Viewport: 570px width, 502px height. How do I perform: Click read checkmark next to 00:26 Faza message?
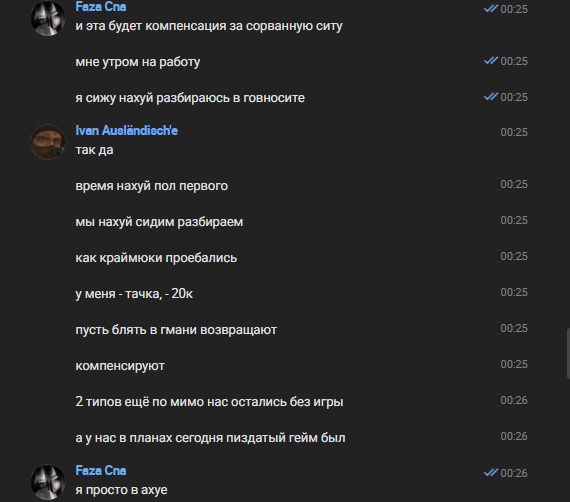pyautogui.click(x=491, y=472)
